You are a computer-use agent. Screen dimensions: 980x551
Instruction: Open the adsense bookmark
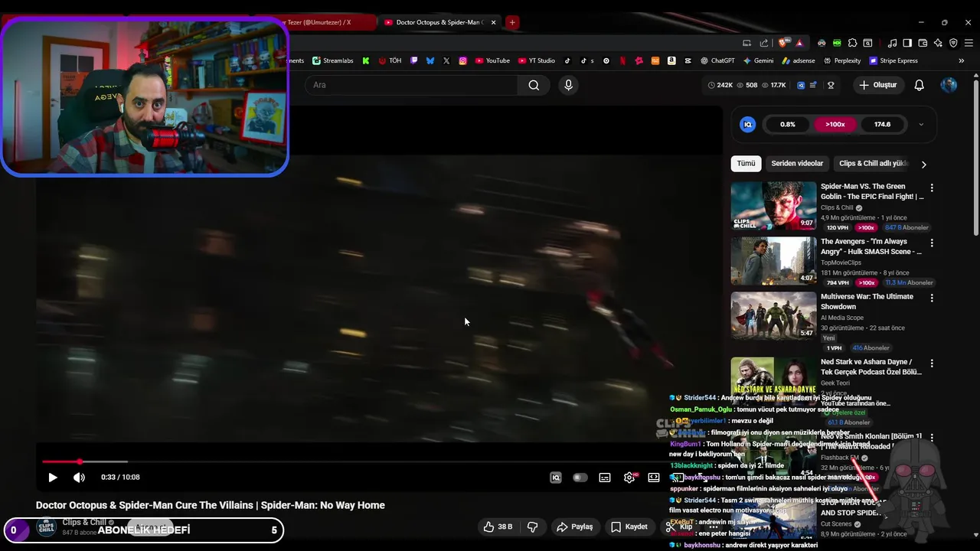coord(798,60)
